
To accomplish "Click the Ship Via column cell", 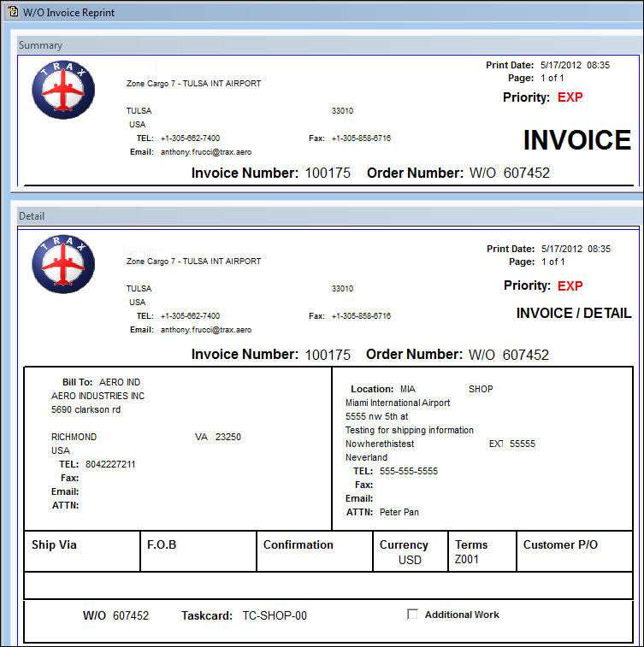I will pyautogui.click(x=82, y=551).
